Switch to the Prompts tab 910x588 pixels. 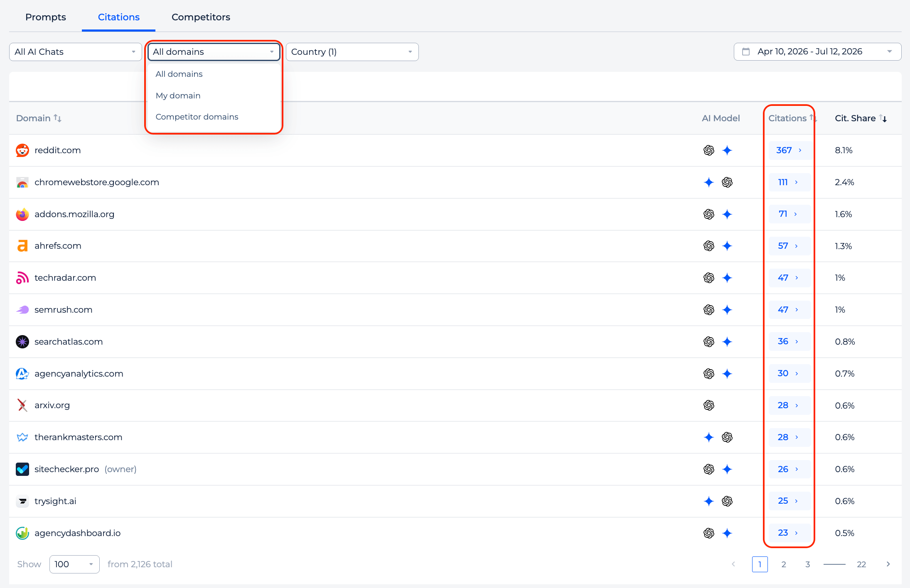(x=46, y=17)
